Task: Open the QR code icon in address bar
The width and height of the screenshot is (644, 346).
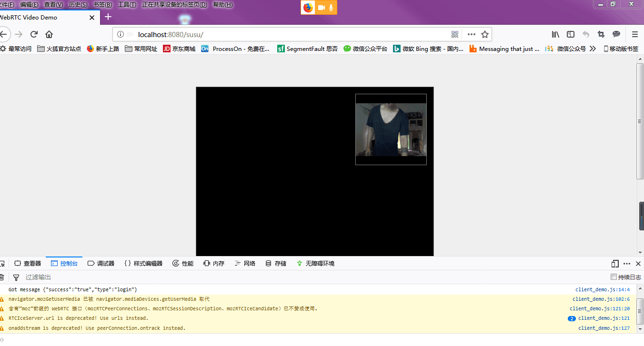Action: (x=455, y=34)
